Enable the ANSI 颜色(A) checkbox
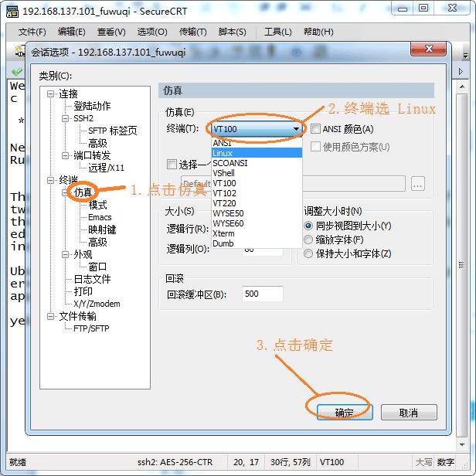The width and height of the screenshot is (476, 476). [315, 129]
